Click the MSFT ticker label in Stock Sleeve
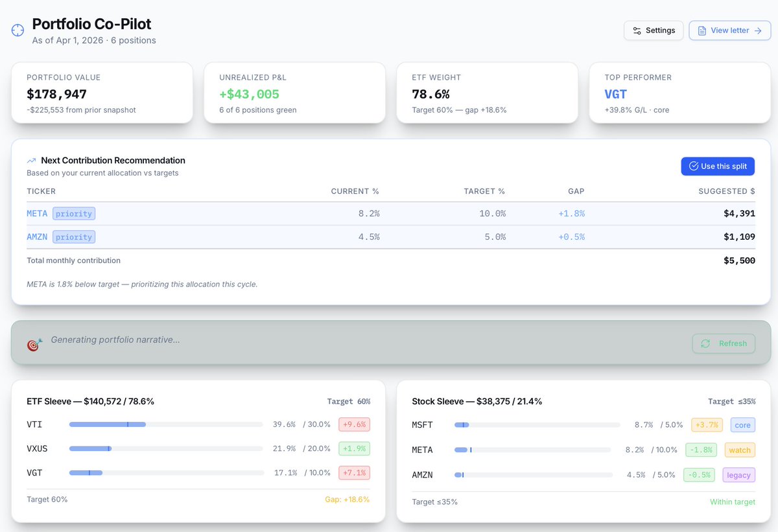 pyautogui.click(x=422, y=425)
